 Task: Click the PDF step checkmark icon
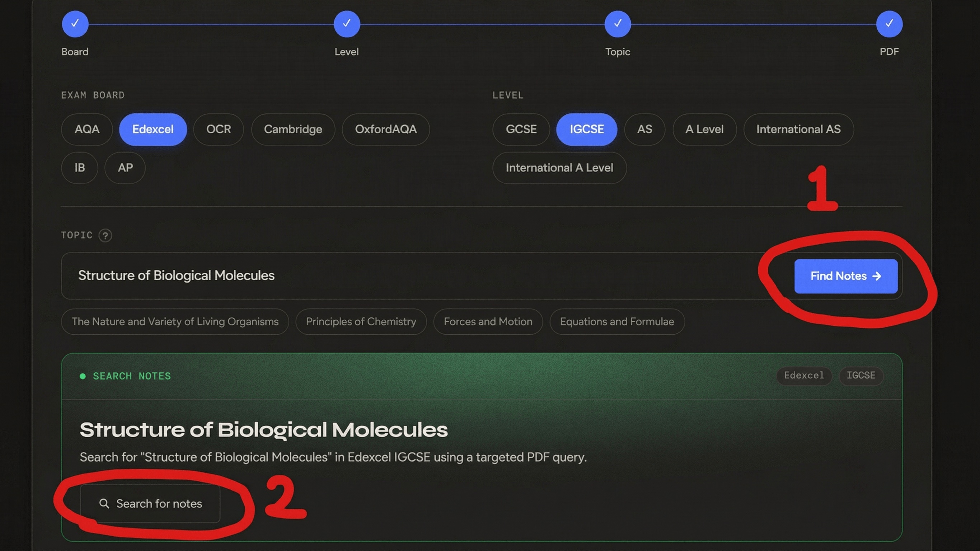(890, 24)
